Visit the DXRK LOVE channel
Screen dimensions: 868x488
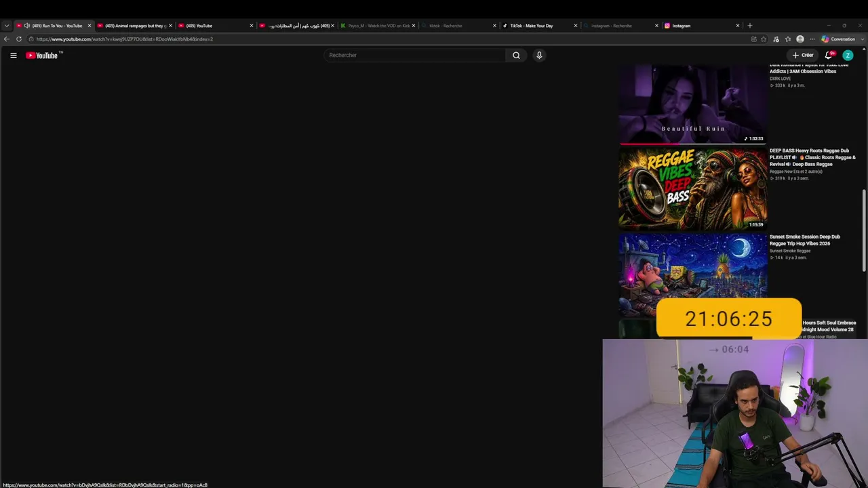pyautogui.click(x=780, y=79)
